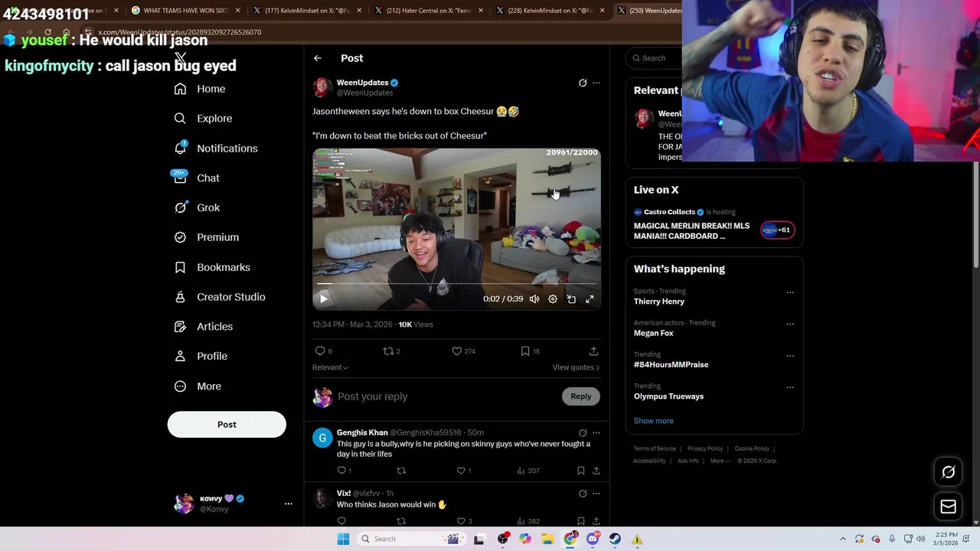
Task: Click the Grok icon on WeenUpdates post
Action: (x=583, y=83)
